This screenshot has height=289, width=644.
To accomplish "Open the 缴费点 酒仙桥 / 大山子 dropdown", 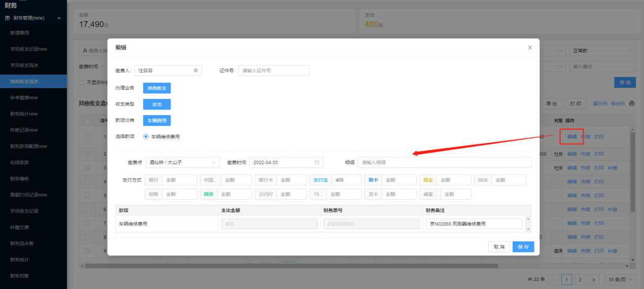I will 182,162.
